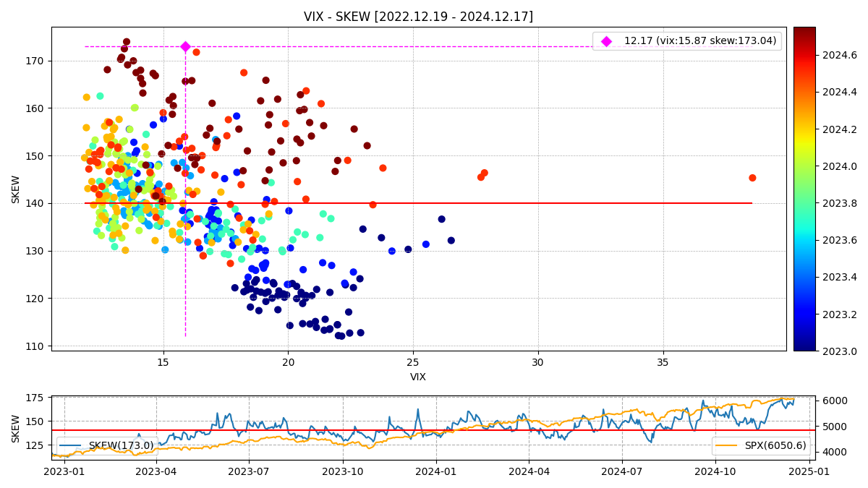Click the 2023-04 date tick label
Viewport: 868px width, 488px height.
click(156, 471)
